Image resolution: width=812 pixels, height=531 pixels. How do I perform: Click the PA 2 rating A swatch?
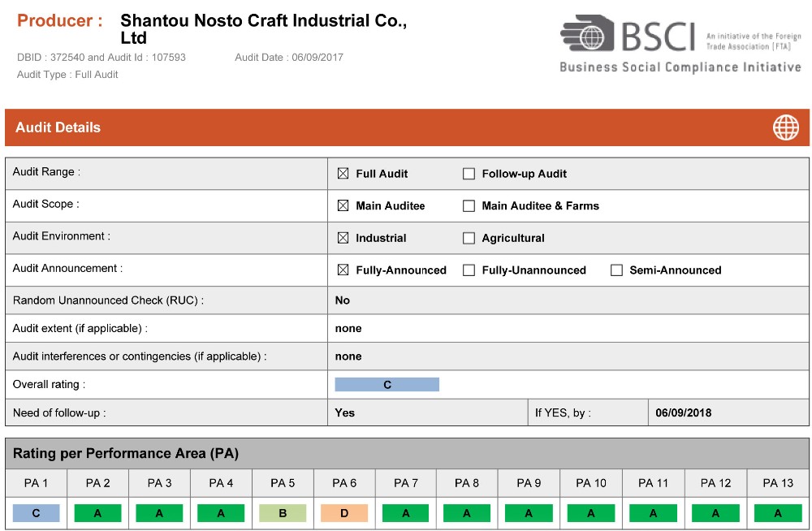(97, 513)
